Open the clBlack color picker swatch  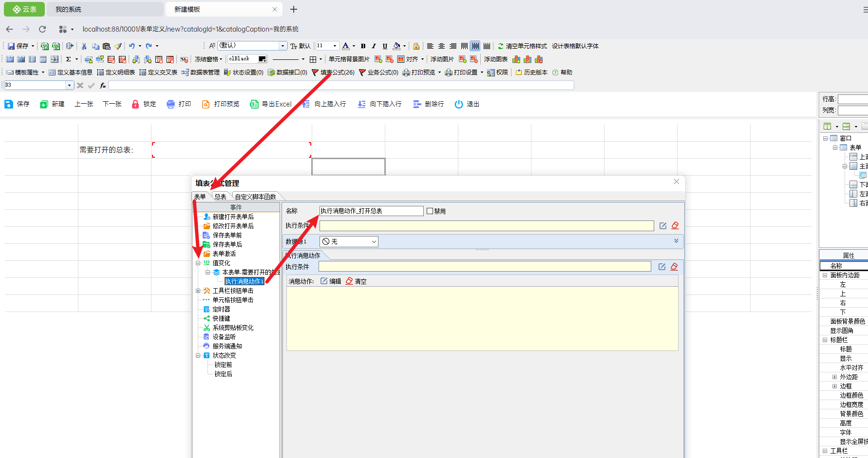[x=263, y=59]
